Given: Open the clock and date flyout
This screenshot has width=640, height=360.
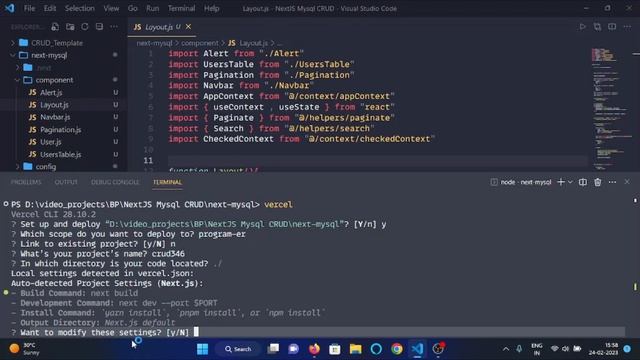Looking at the screenshot, I should click(x=603, y=349).
